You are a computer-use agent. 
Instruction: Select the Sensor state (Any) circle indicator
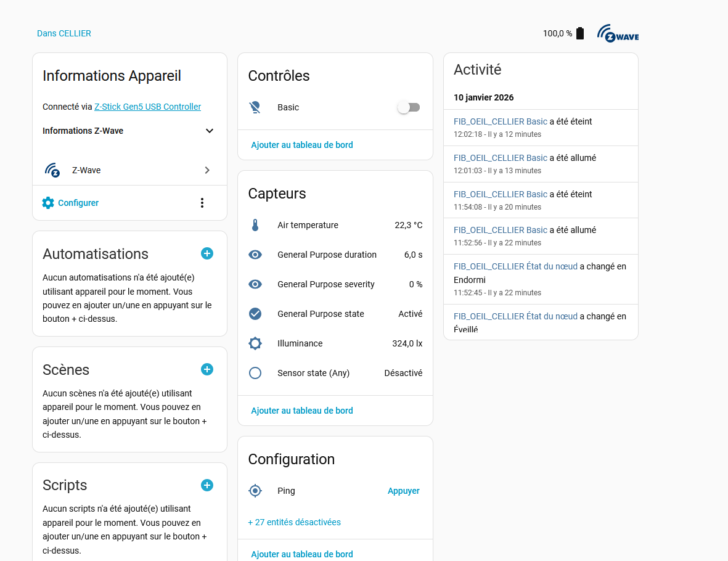pyautogui.click(x=255, y=373)
